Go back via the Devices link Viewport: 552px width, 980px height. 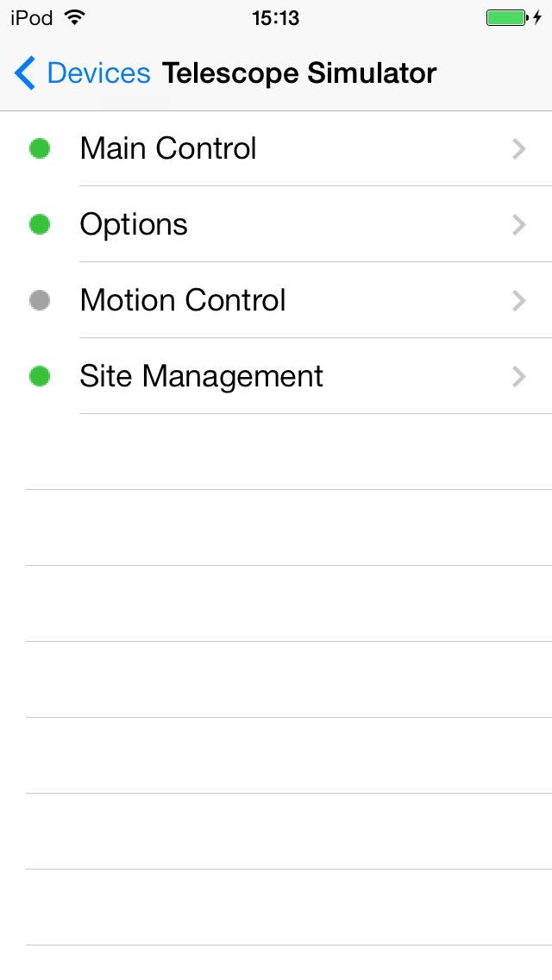click(x=98, y=73)
